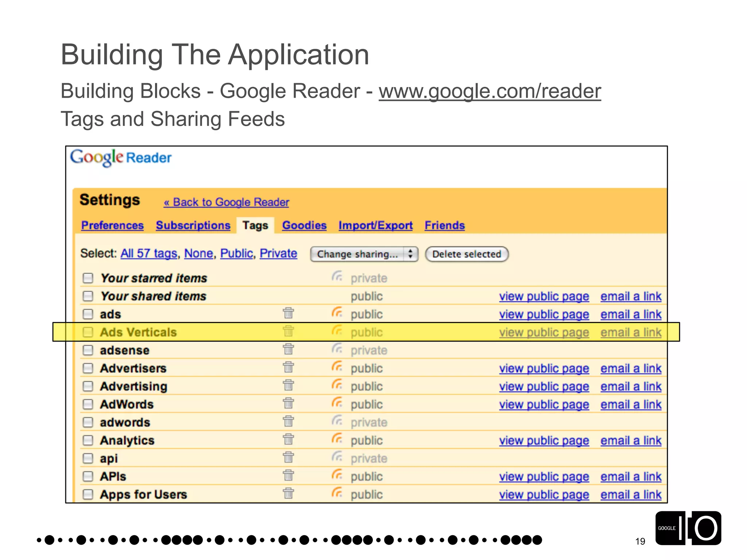Click the None selection link
This screenshot has width=747, height=560.
pos(199,253)
